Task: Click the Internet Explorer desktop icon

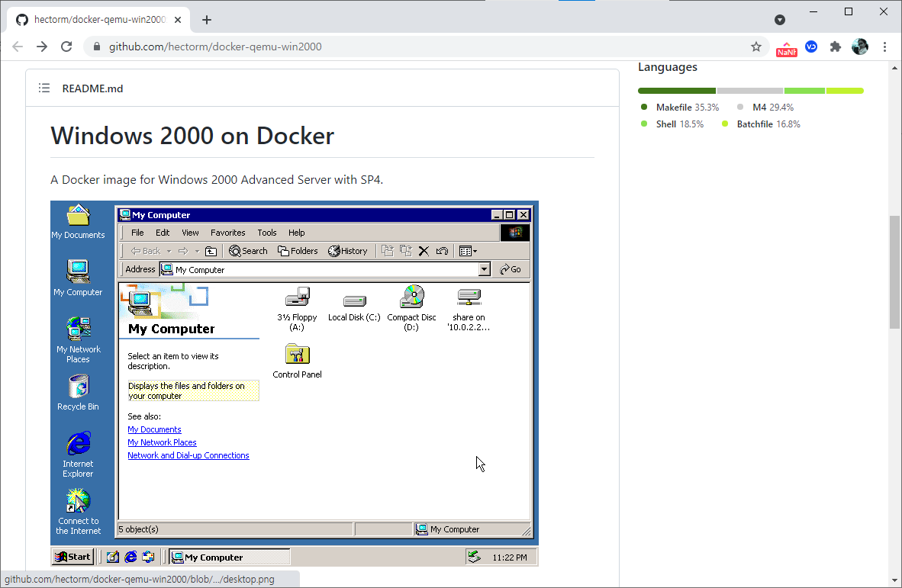Action: pos(79,454)
